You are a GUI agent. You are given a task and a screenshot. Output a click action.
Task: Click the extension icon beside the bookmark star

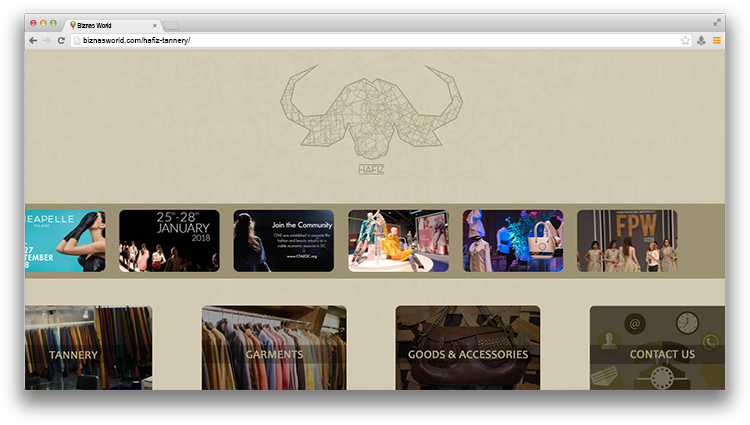(701, 40)
